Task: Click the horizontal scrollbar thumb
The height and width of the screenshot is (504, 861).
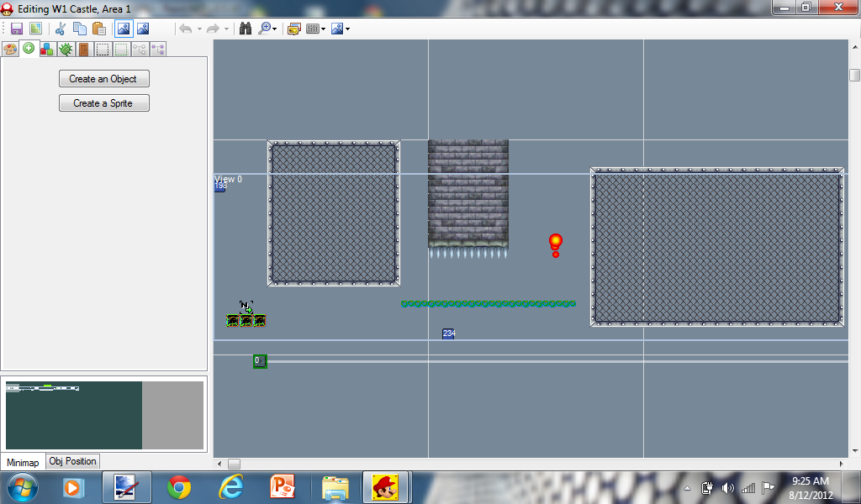Action: [x=234, y=464]
